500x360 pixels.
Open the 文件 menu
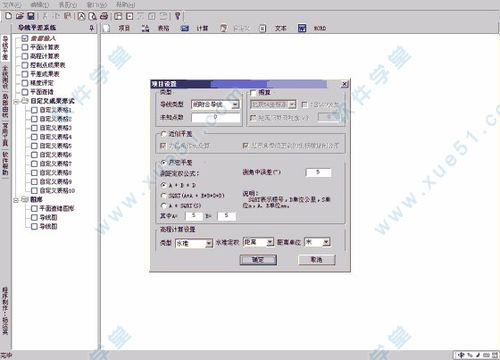point(12,5)
